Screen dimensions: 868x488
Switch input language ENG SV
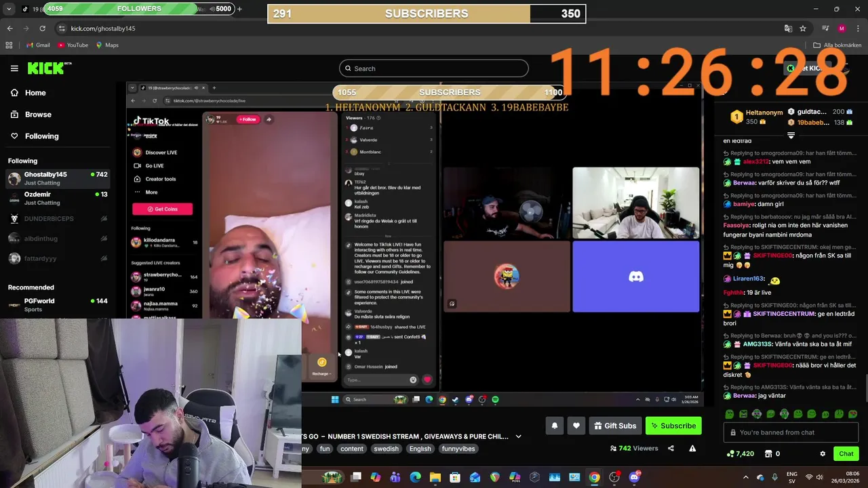point(791,477)
